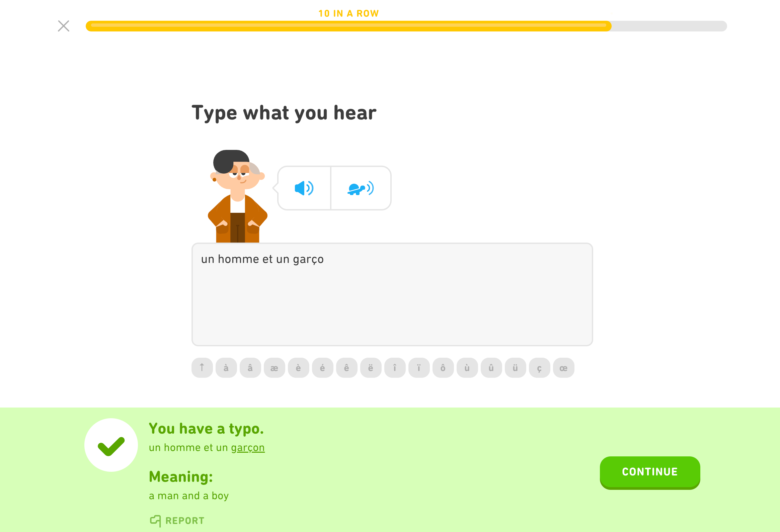Viewport: 780px width, 532px height.
Task: Insert the à accent character
Action: [x=226, y=368]
